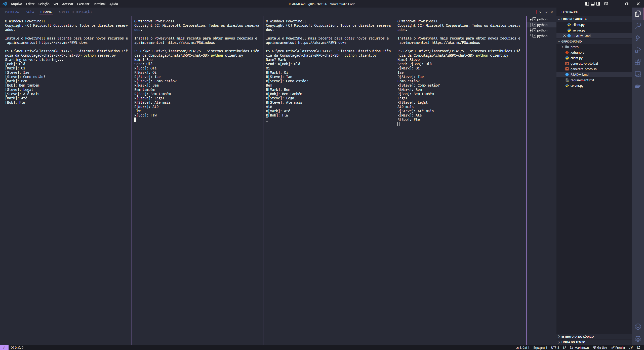The height and width of the screenshot is (350, 644).
Task: Open the Docker view in activity bar
Action: [x=638, y=86]
